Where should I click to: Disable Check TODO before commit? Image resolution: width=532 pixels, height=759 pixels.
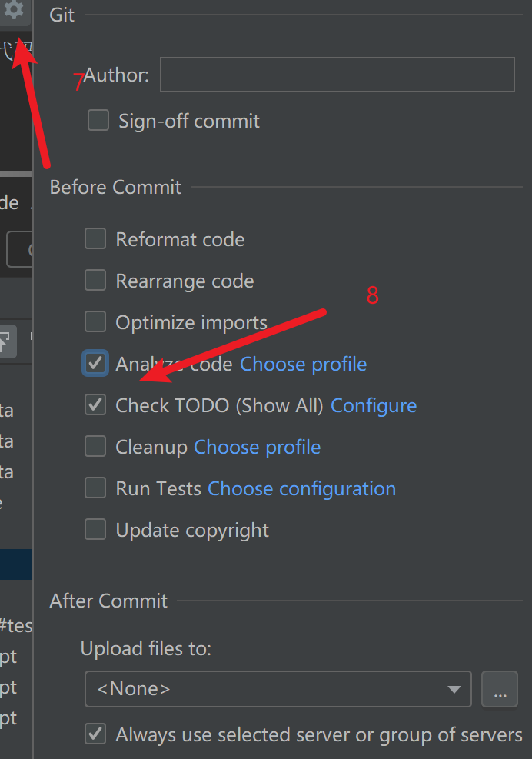point(95,405)
